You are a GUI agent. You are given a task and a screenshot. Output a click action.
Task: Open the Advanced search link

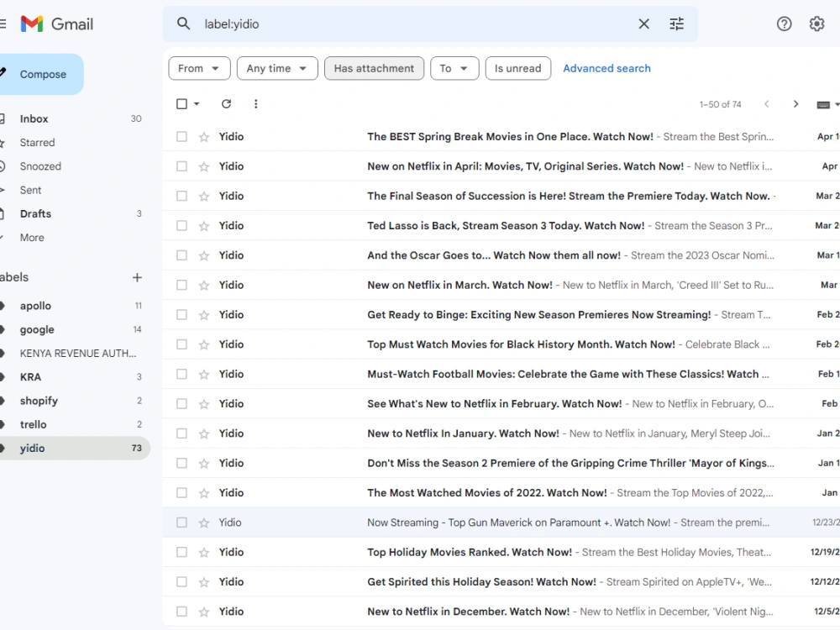[606, 69]
